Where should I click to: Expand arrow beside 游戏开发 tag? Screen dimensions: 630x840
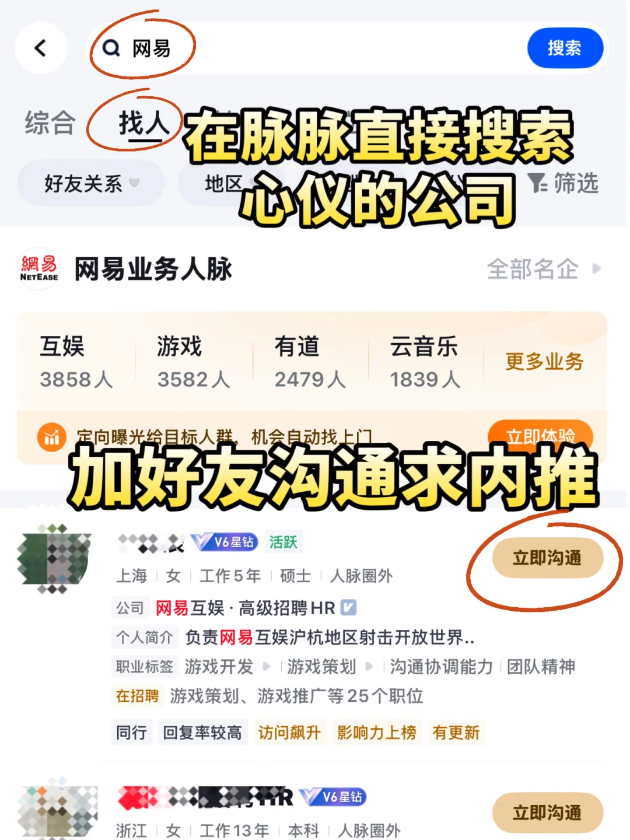tap(267, 666)
